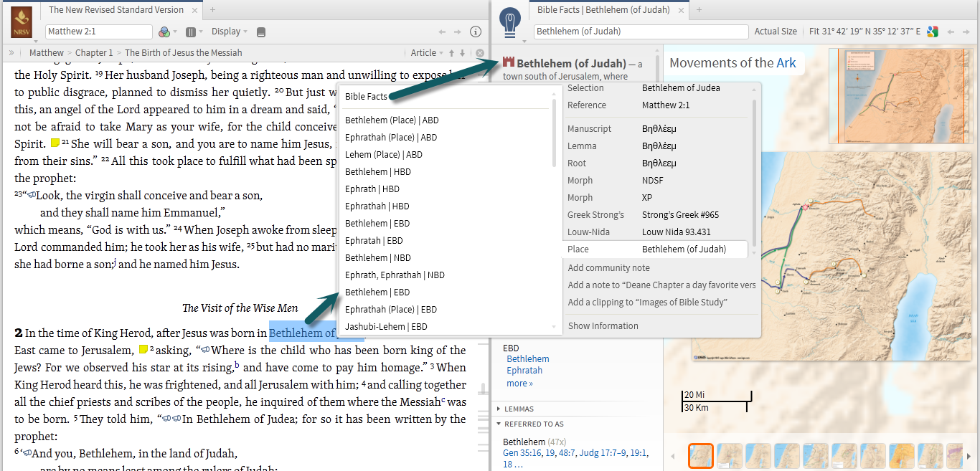Select the first highlighted map thumbnail
This screenshot has width=980, height=471.
click(x=701, y=456)
